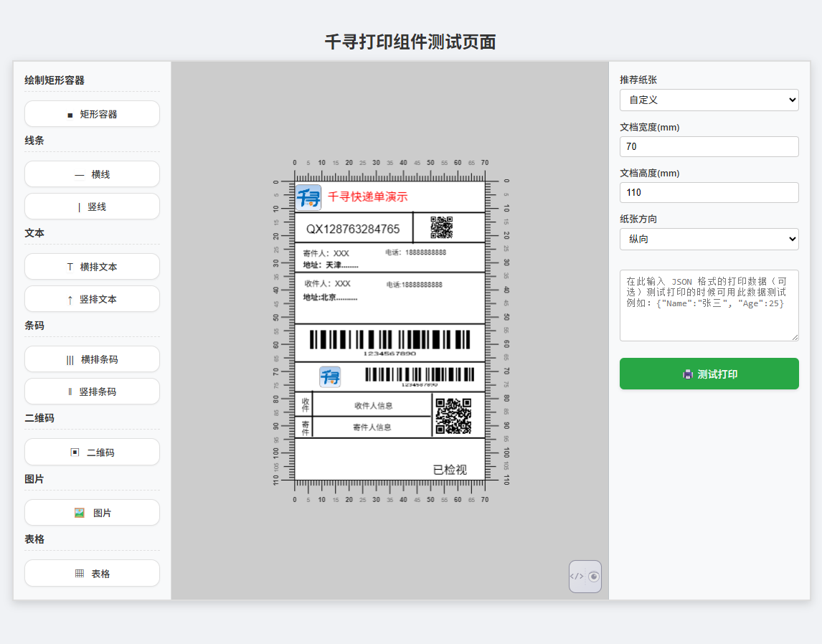The width and height of the screenshot is (822, 644).
Task: Click the 图片 image component button
Action: (92, 513)
